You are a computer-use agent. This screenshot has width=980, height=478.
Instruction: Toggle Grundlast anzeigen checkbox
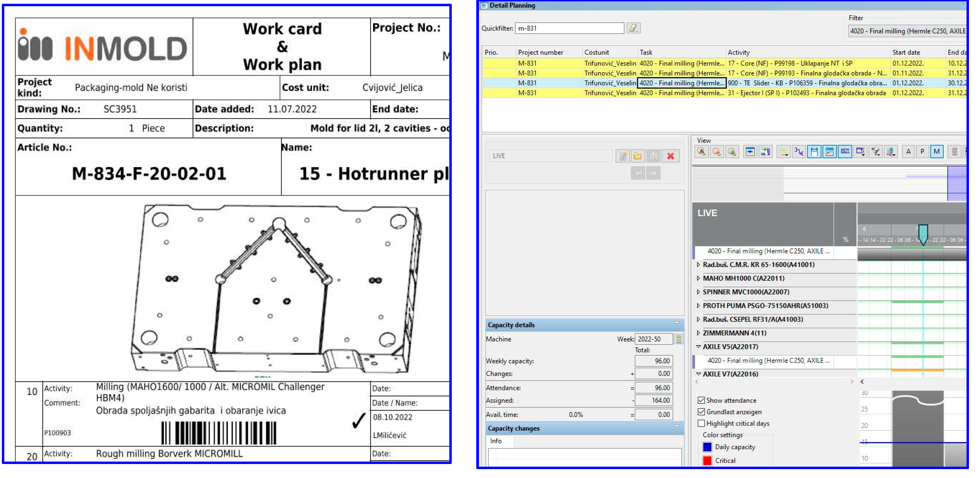pyautogui.click(x=701, y=412)
